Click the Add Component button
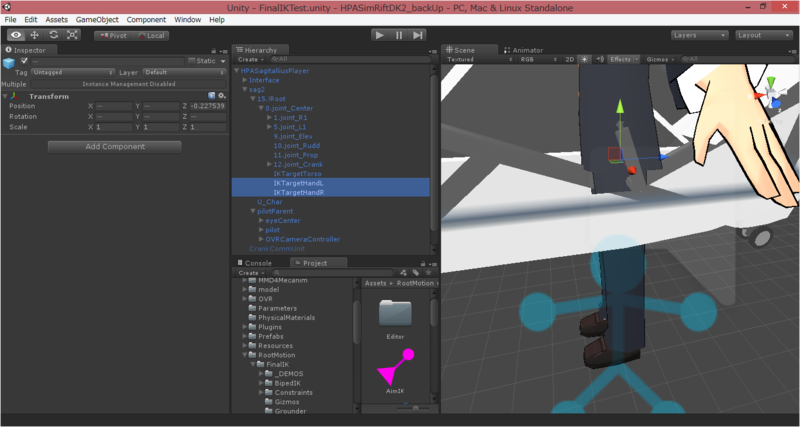Image resolution: width=800 pixels, height=427 pixels. point(114,146)
